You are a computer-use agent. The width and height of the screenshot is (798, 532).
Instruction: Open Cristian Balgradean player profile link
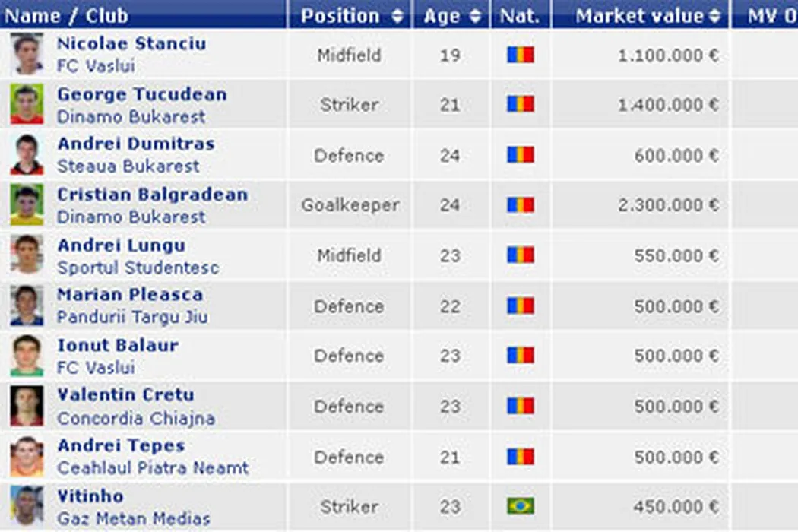152,195
